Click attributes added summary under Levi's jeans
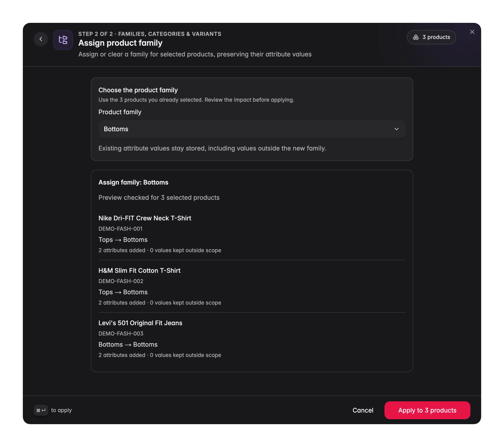The height and width of the screenshot is (447, 504). [x=160, y=355]
